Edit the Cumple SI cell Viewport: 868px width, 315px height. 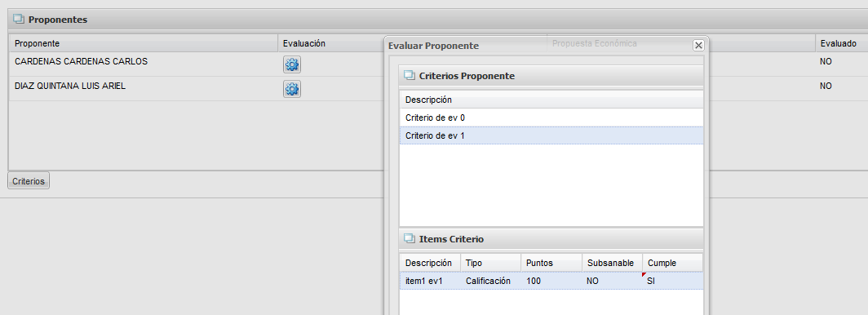[672, 281]
